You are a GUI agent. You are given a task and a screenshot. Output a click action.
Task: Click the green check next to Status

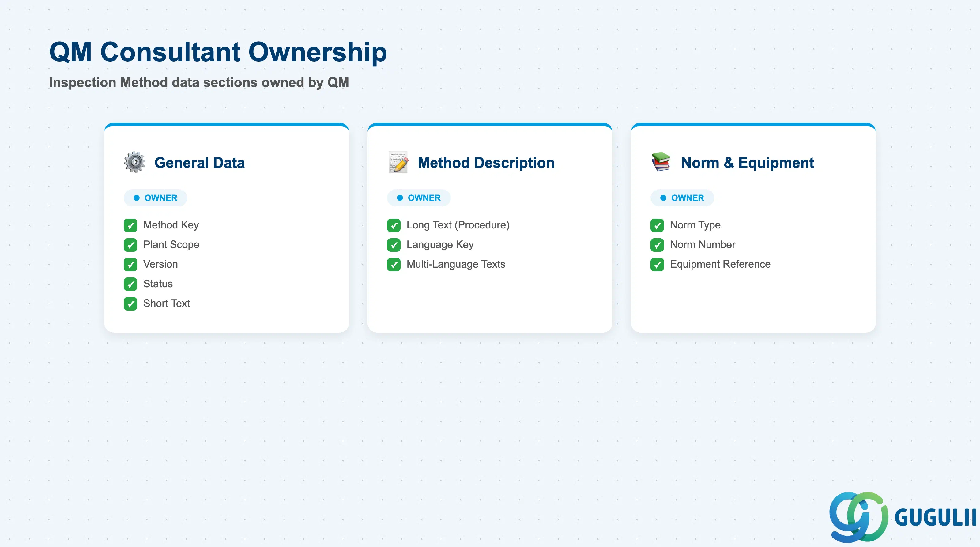(x=130, y=284)
